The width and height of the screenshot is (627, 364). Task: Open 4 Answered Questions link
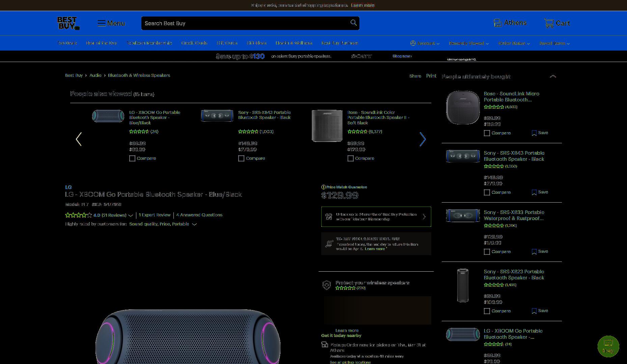[x=199, y=215]
